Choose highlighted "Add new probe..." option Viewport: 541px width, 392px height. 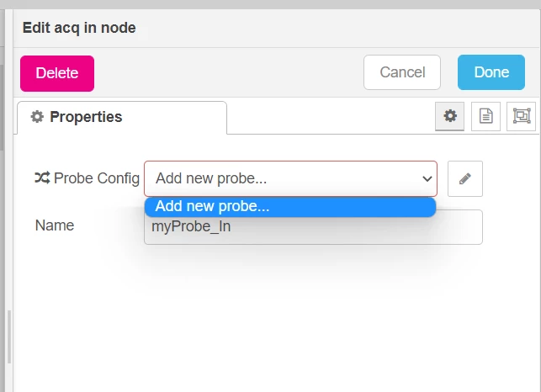(290, 206)
